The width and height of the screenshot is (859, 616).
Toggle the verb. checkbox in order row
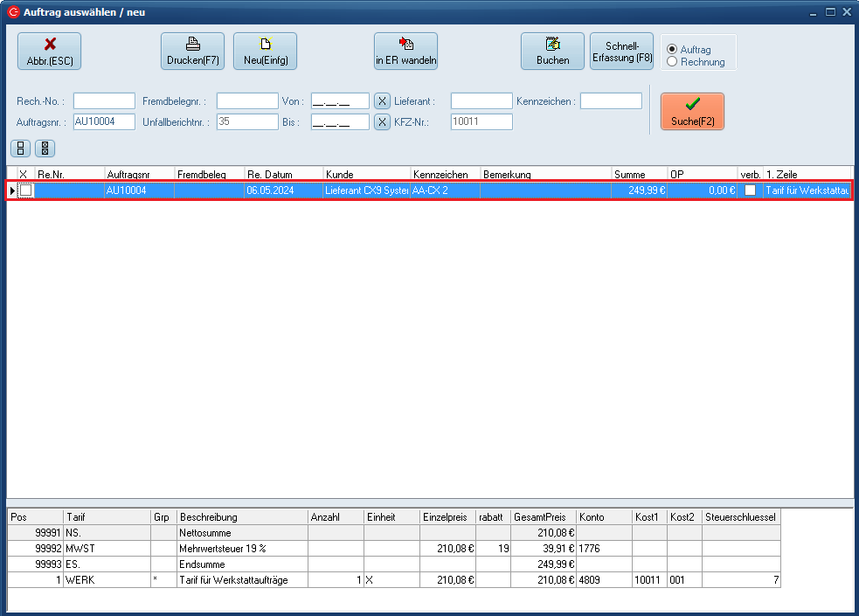(750, 190)
